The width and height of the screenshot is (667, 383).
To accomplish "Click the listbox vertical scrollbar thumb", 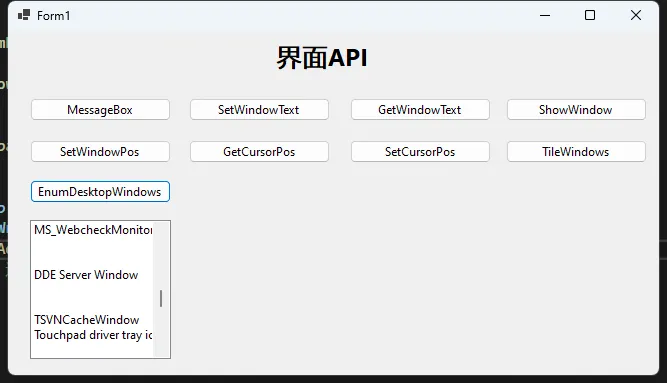I will pyautogui.click(x=161, y=298).
